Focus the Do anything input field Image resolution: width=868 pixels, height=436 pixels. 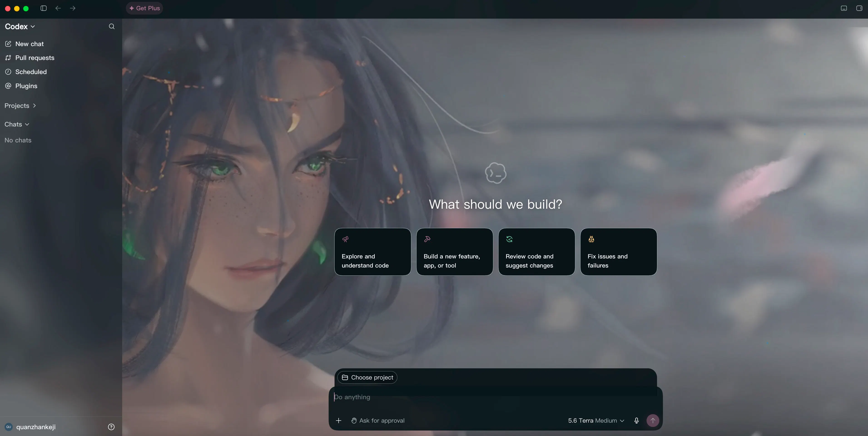495,397
